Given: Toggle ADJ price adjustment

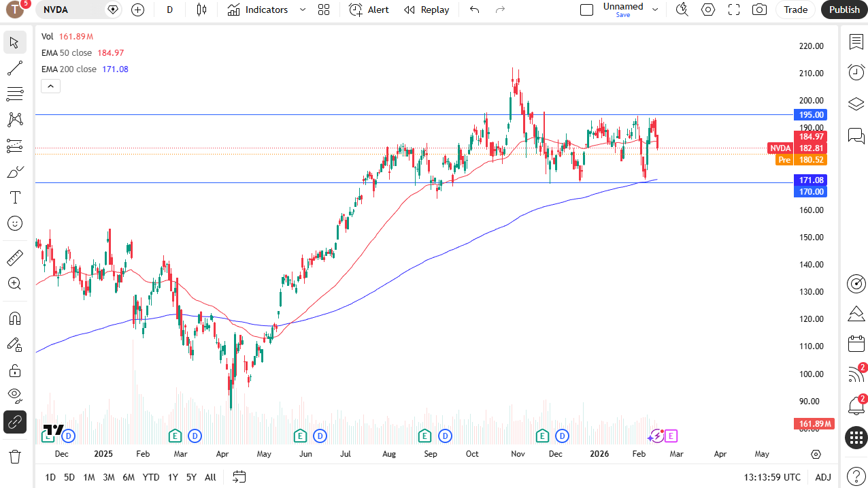Looking at the screenshot, I should (x=823, y=477).
